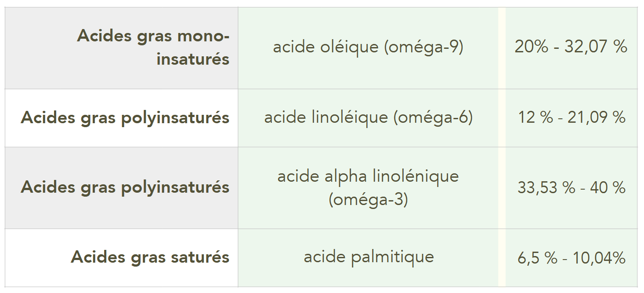This screenshot has height=293, width=644.
Task: Select the 'acide palmitique' cell
Action: (x=368, y=258)
